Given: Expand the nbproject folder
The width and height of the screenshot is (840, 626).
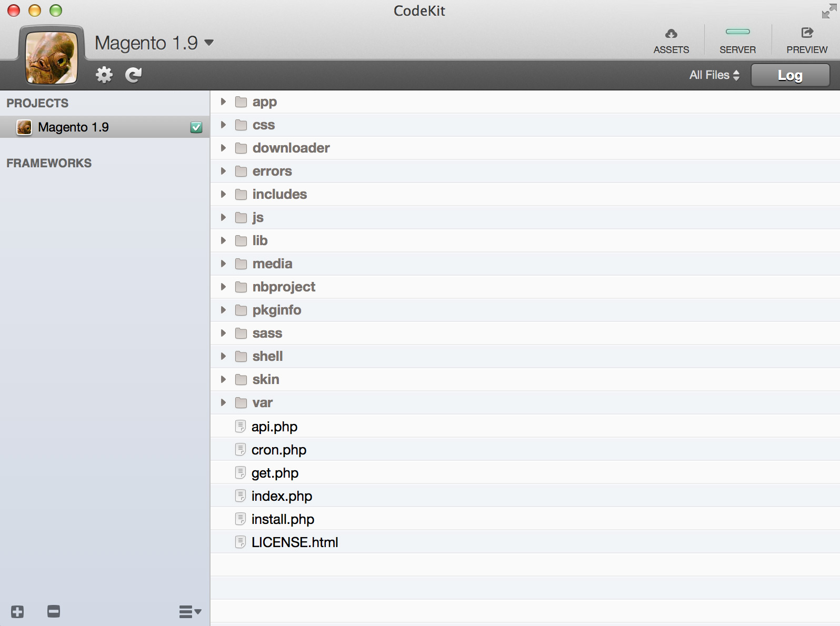Looking at the screenshot, I should tap(223, 287).
